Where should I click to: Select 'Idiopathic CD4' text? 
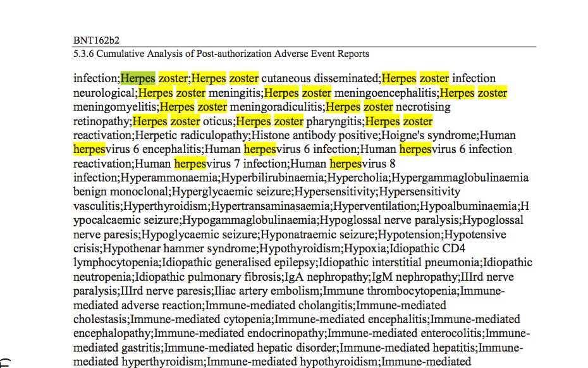tap(427, 248)
